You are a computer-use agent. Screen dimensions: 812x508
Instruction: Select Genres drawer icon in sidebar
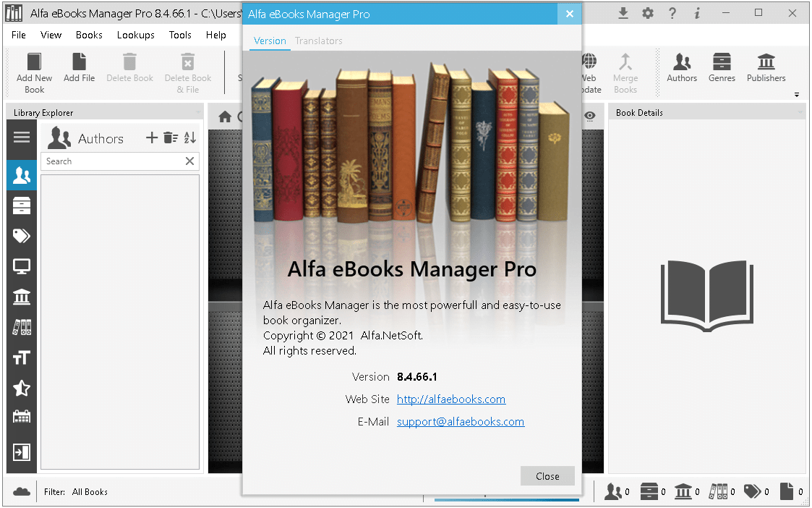coord(22,206)
